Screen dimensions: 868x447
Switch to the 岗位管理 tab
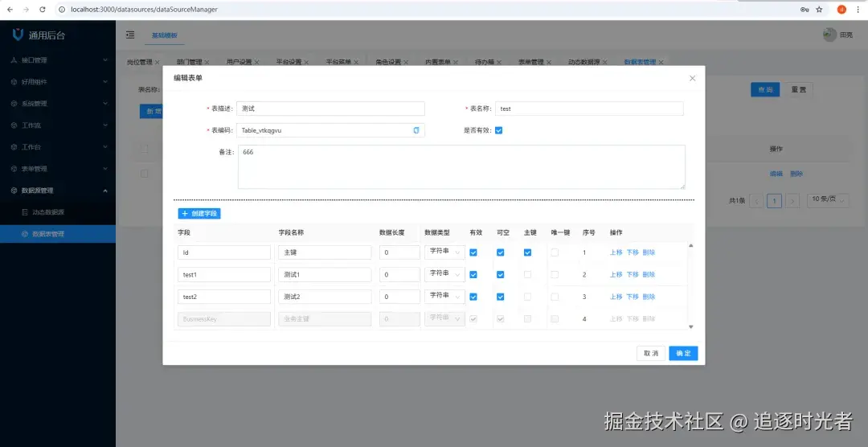click(x=140, y=62)
